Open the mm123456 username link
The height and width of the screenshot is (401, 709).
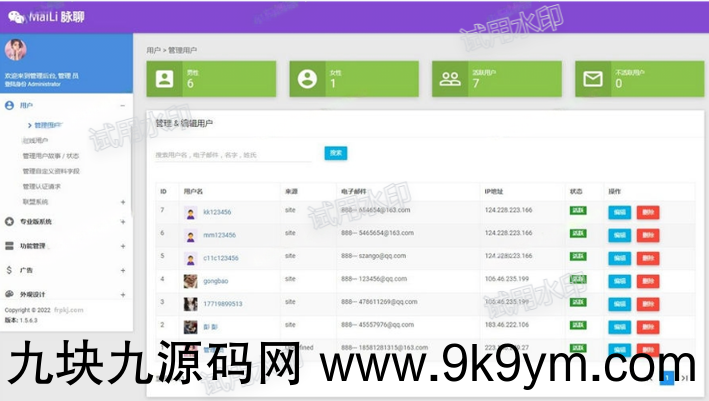[217, 234]
